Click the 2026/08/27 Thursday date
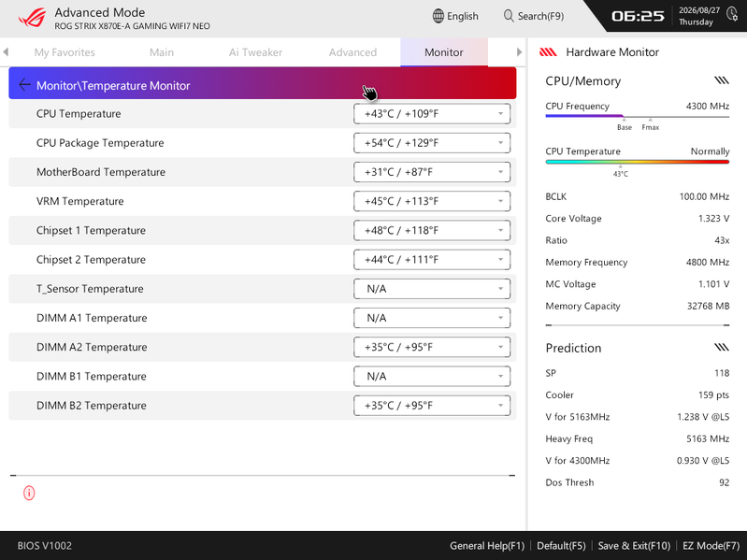This screenshot has width=747, height=560. pyautogui.click(x=699, y=16)
